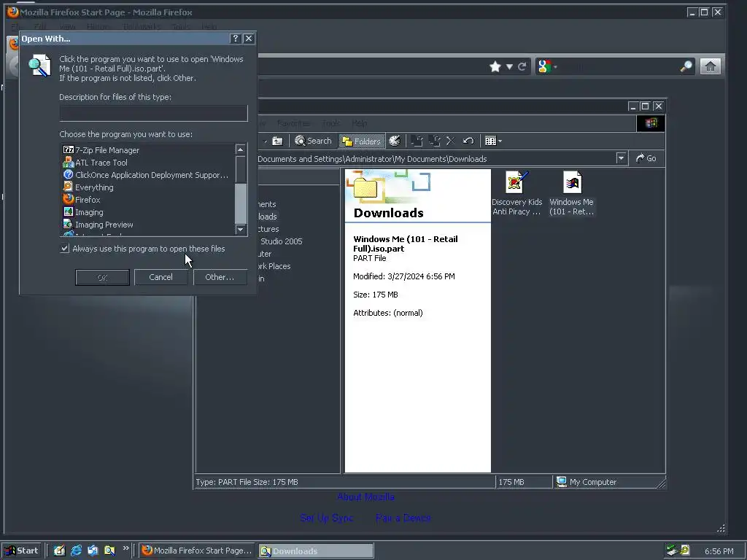Open the About Mozilla link
The width and height of the screenshot is (747, 560).
pyautogui.click(x=366, y=497)
